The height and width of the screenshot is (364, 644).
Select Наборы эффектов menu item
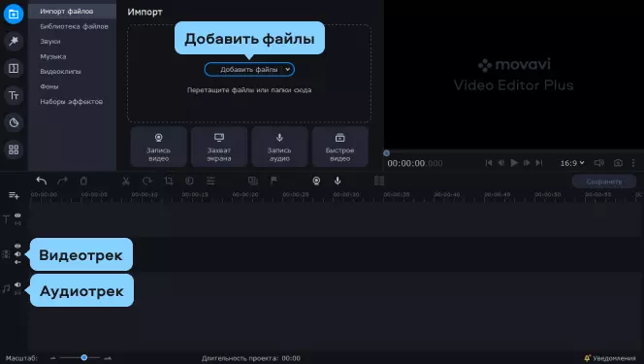click(x=73, y=102)
